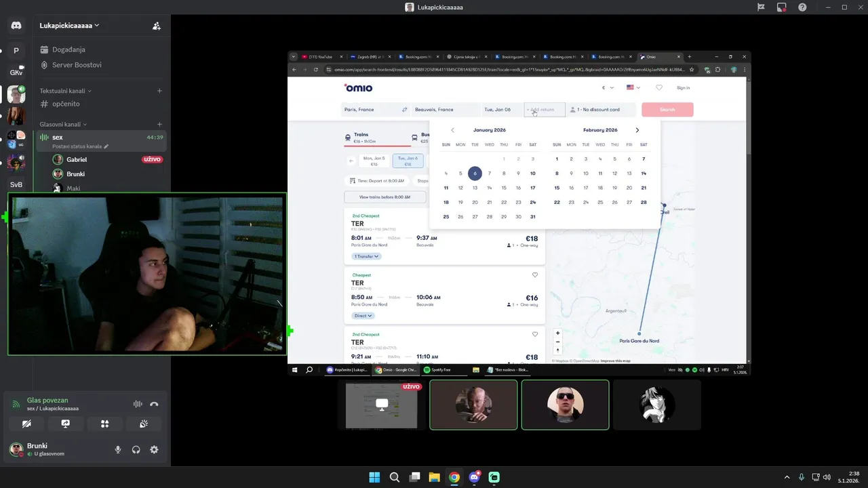Select Gabriel in the voice channel

(77, 159)
